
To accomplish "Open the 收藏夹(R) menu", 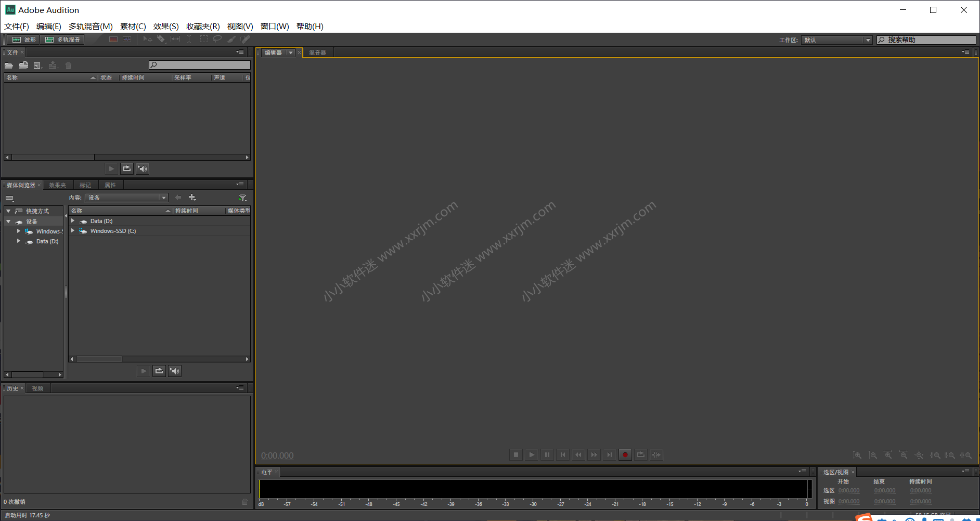I will 203,27.
